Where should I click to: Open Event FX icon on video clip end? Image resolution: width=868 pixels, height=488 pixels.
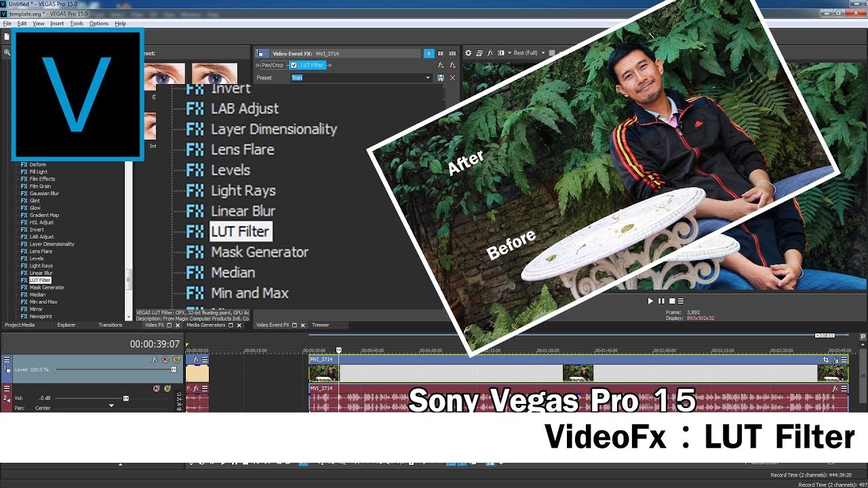point(836,360)
